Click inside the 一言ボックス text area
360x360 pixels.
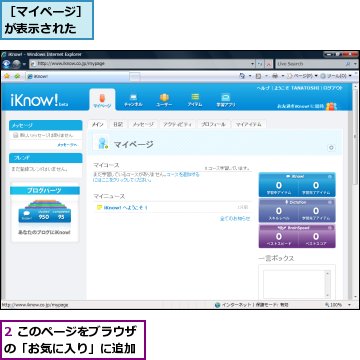tap(294, 284)
